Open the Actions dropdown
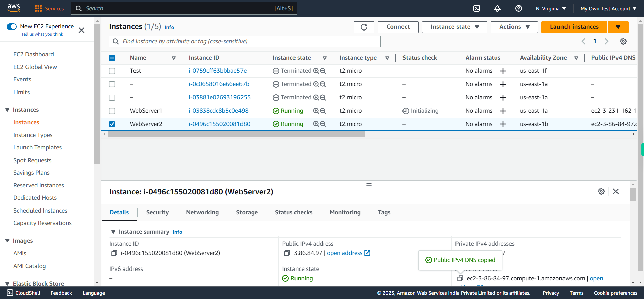 pos(514,27)
